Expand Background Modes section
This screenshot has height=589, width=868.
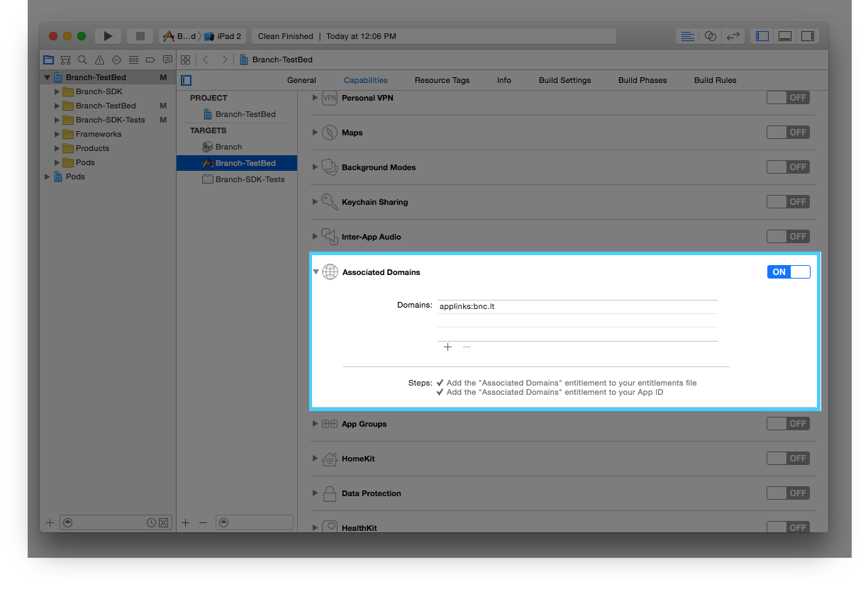[316, 167]
